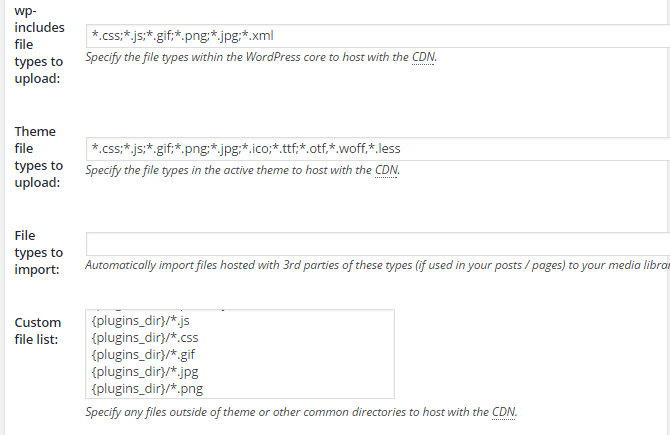Click the 'Custom file list' label

click(38, 331)
